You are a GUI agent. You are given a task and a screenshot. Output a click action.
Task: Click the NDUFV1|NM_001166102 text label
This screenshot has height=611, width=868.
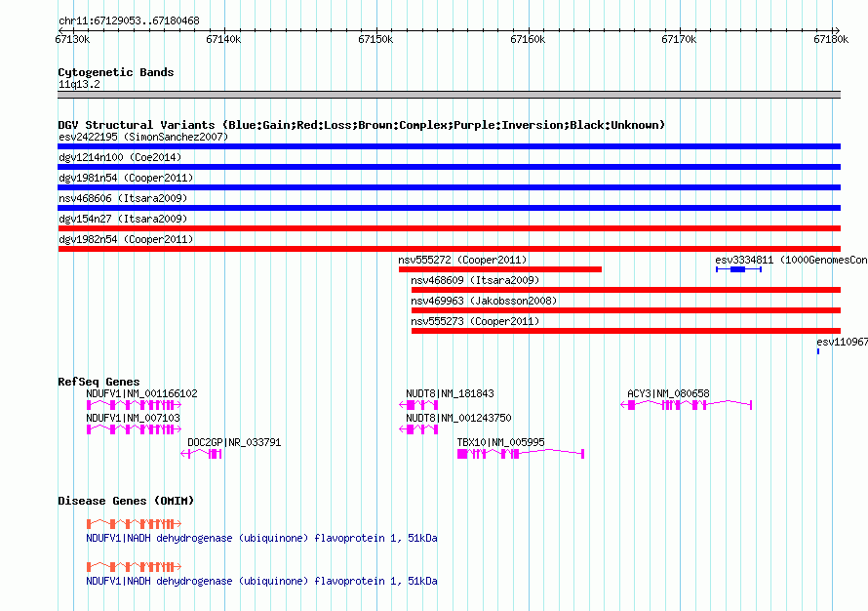[141, 393]
